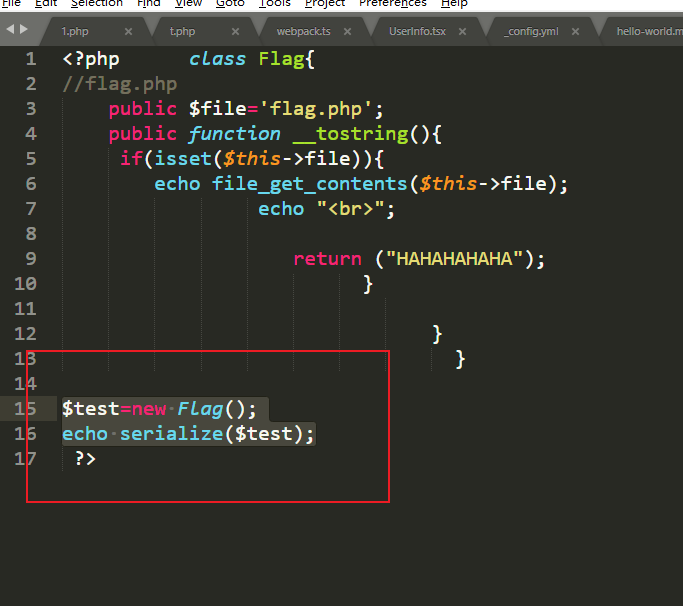Open the Help menu
The image size is (683, 606).
tap(454, 3)
